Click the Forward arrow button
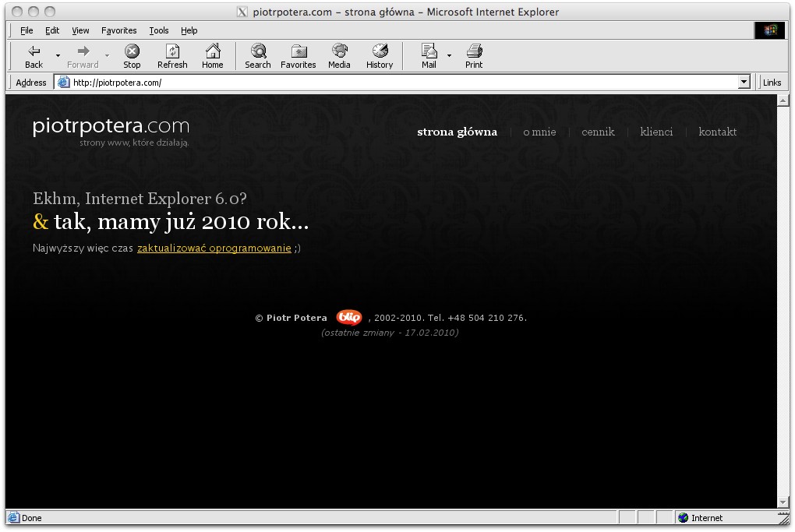The width and height of the screenshot is (795, 532). click(x=83, y=56)
